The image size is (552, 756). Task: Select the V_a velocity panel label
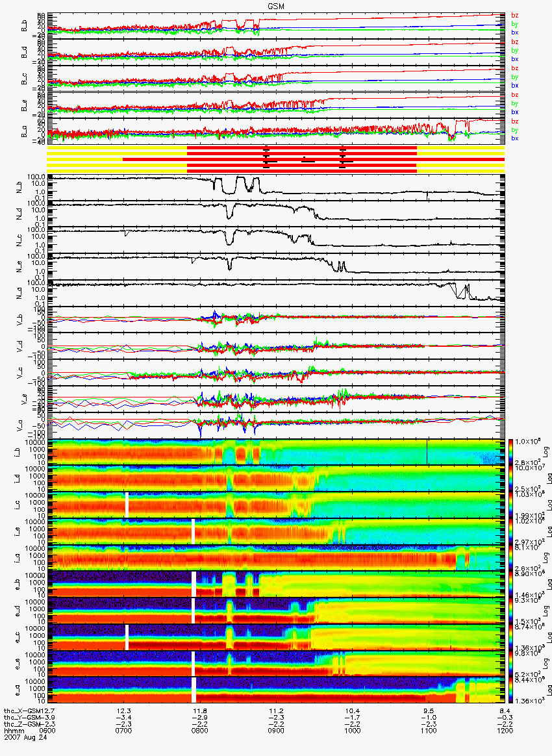point(19,425)
